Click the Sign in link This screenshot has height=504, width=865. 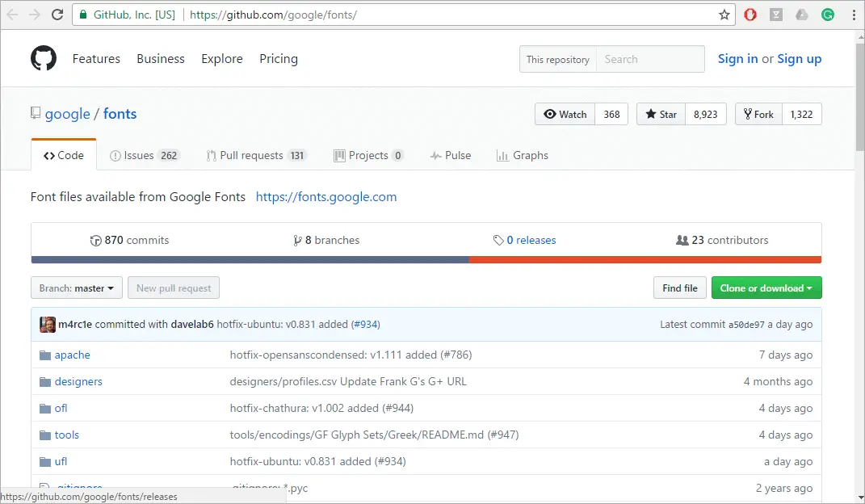tap(737, 58)
